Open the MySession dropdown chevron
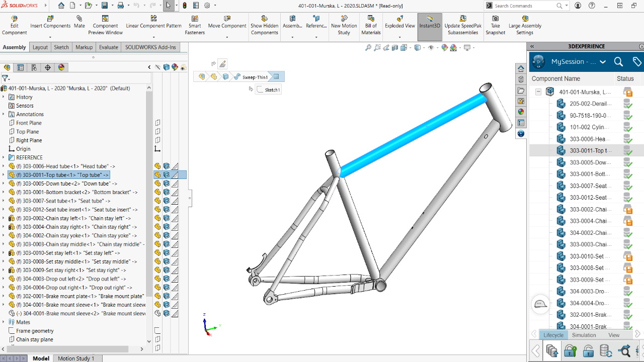Viewport: 644px width, 362px height. (x=603, y=62)
